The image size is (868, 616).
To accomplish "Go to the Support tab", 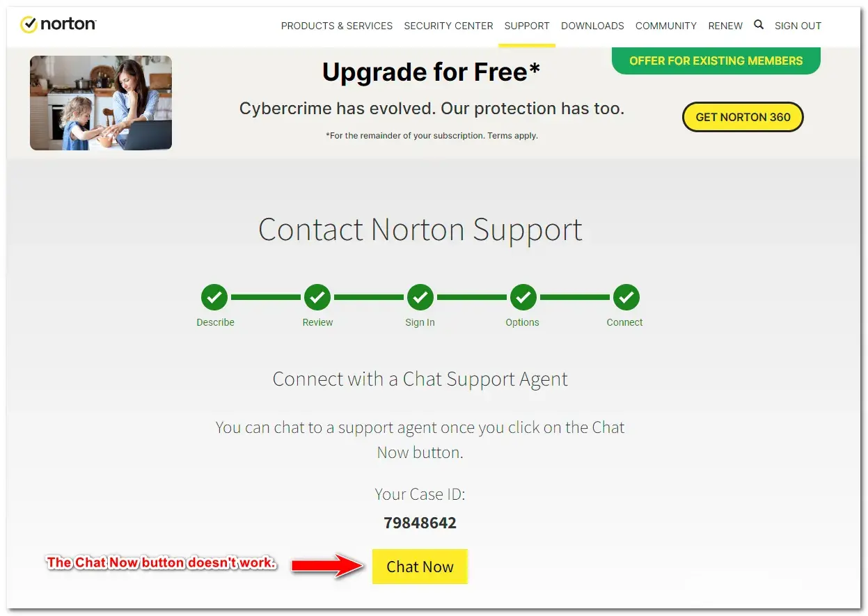I will click(x=527, y=26).
